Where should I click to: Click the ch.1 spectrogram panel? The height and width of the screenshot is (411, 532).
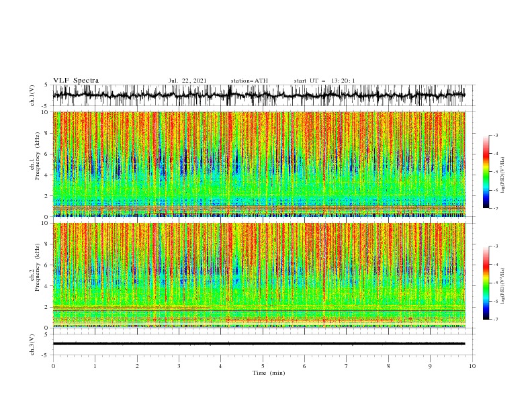point(259,164)
